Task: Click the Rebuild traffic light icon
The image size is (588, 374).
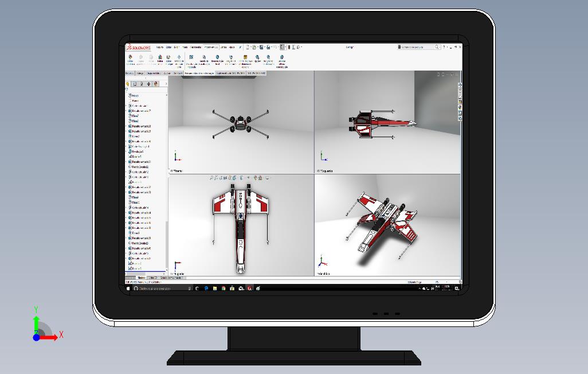Action: coord(289,47)
